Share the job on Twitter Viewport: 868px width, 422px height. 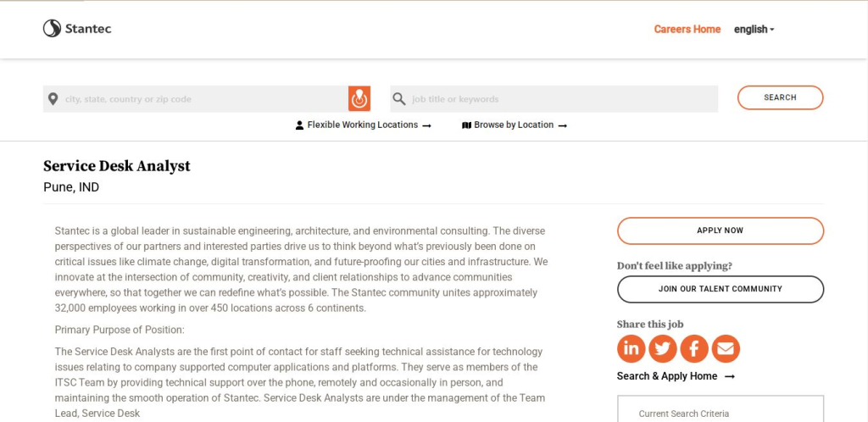coord(663,348)
